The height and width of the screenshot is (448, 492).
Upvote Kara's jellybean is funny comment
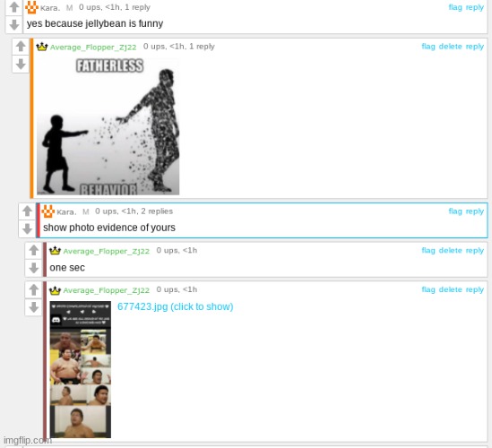pos(13,7)
